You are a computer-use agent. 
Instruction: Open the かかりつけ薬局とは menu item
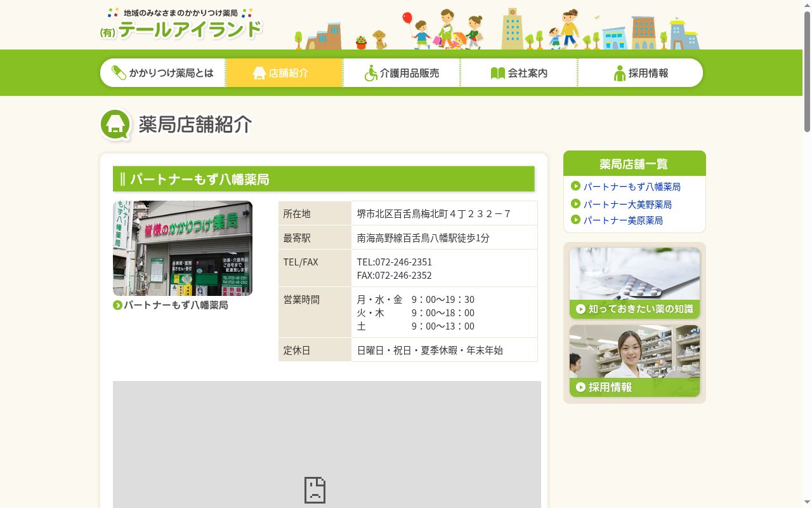click(163, 73)
